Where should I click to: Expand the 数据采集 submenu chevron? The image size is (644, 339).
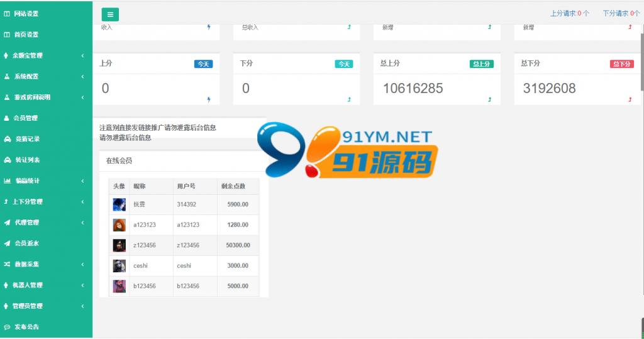(82, 264)
